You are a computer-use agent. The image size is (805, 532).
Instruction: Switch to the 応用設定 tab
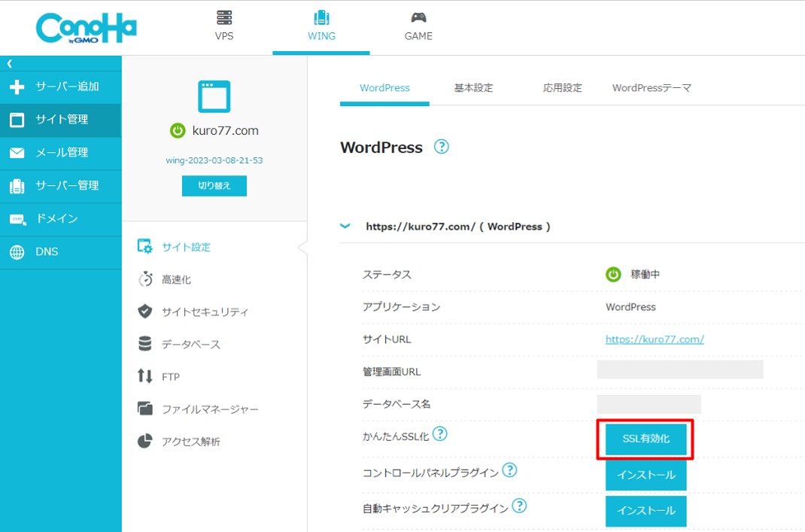point(562,88)
